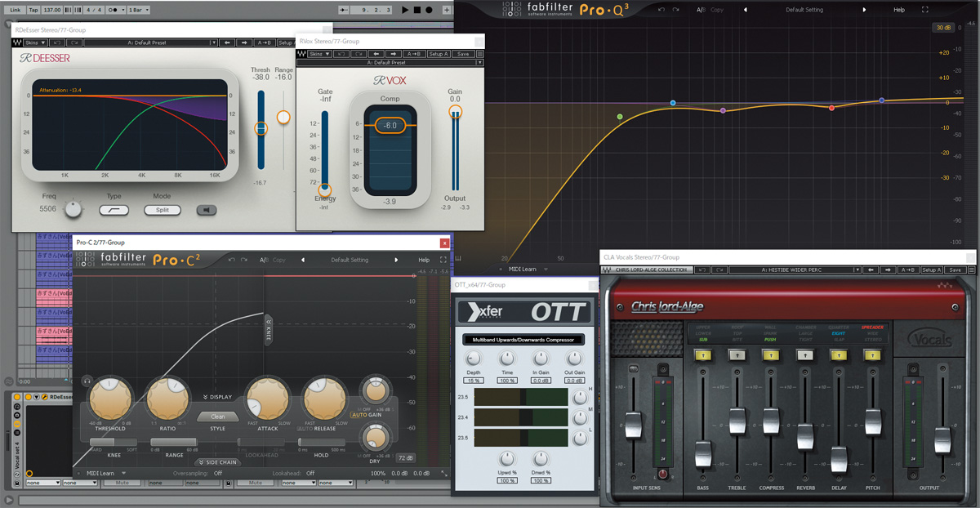Click the Pro-C 2 undo arrow
The height and width of the screenshot is (508, 980).
click(233, 260)
